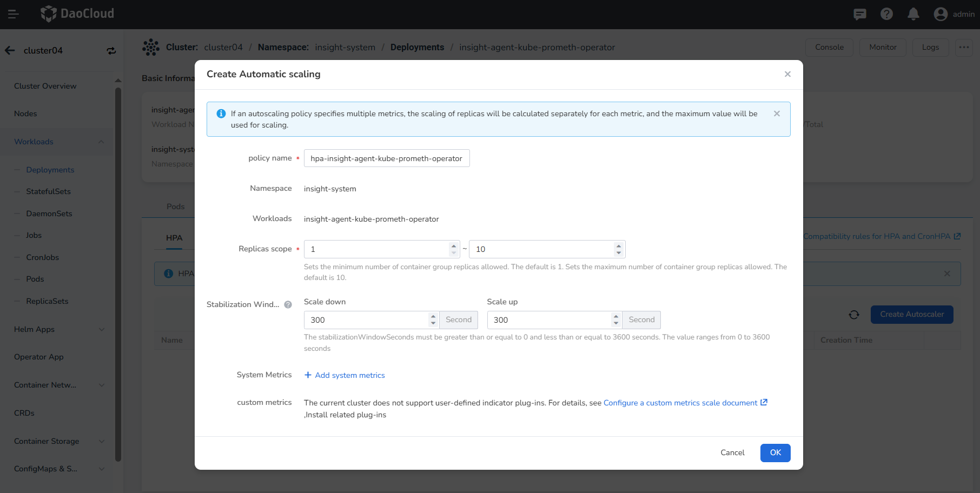Viewport: 980px width, 493px height.
Task: Expand the Container Storage sidebar menu
Action: click(x=101, y=441)
